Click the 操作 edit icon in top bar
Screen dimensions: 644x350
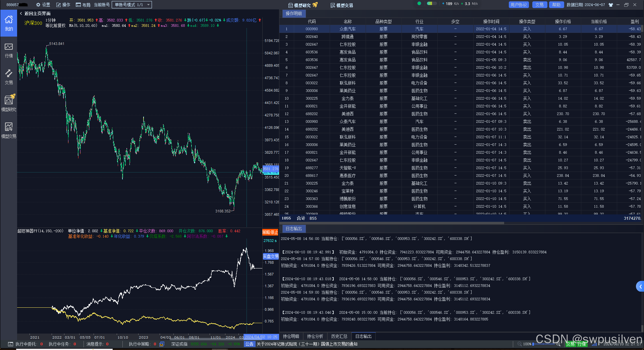pos(63,5)
